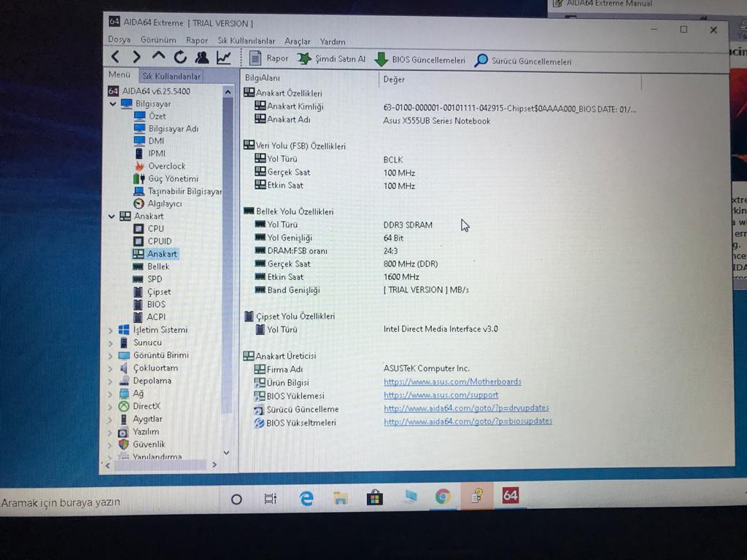Select the Yazılım tree item
Screen dimensions: 747x560
pos(139,432)
